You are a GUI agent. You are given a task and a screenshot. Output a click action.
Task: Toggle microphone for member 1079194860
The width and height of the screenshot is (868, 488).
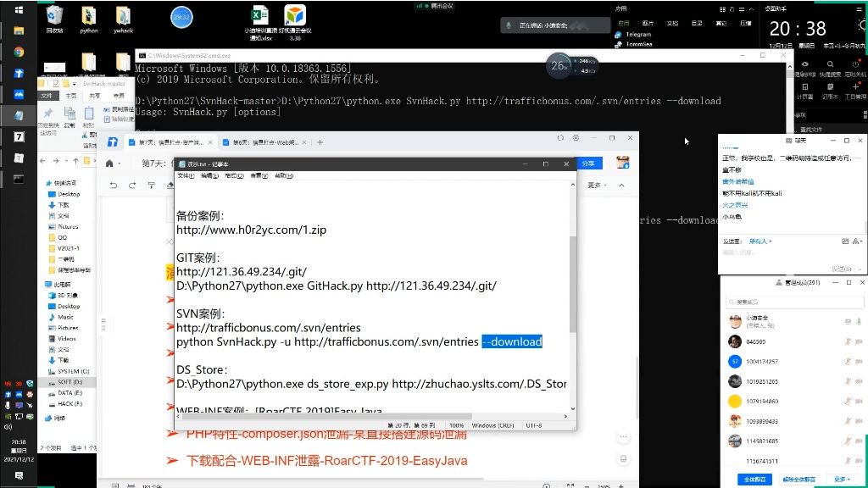point(848,401)
